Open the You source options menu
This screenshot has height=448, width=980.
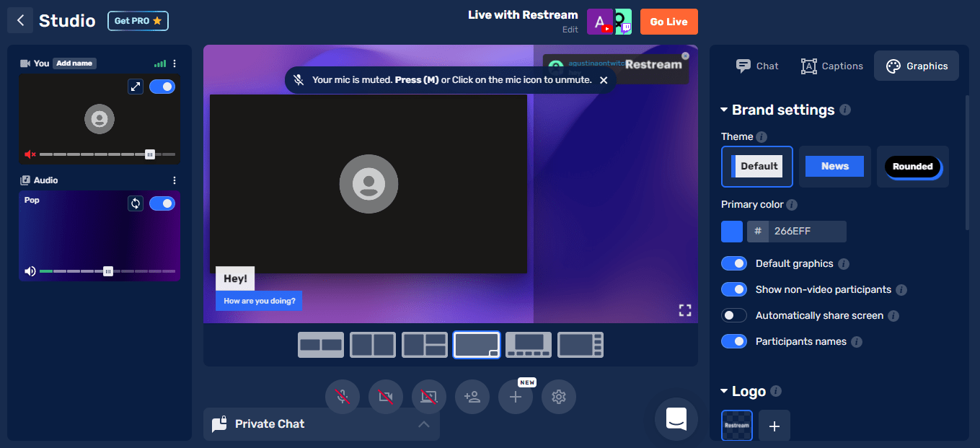coord(175,63)
